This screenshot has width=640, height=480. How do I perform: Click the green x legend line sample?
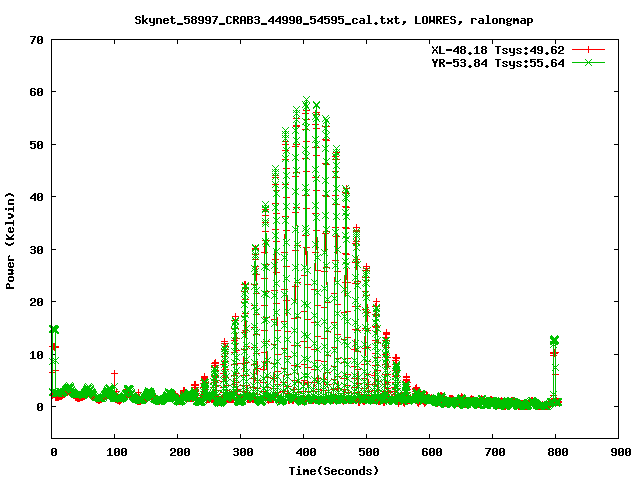[x=588, y=62]
